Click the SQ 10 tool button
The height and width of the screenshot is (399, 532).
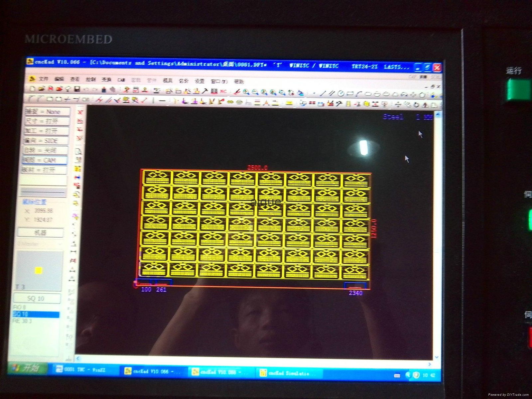click(x=36, y=299)
